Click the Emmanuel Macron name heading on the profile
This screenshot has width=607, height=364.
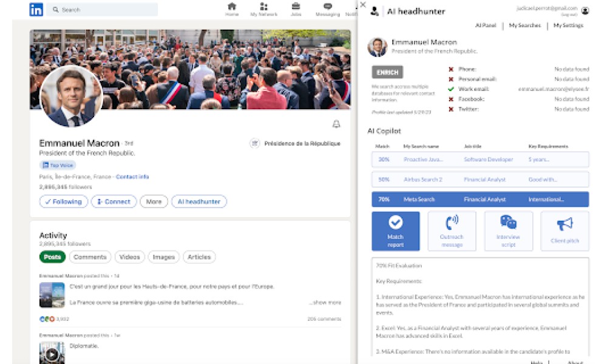pos(79,143)
